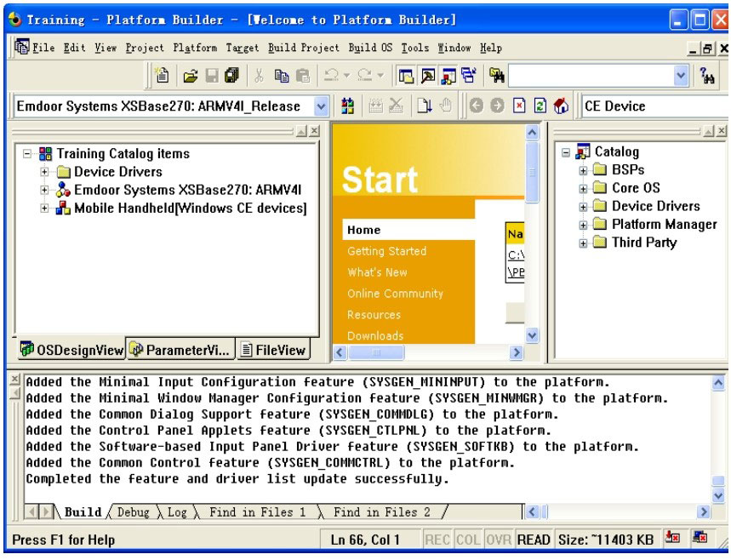Click the first network status icon
Viewport: 731px width, 560px height.
point(671,538)
